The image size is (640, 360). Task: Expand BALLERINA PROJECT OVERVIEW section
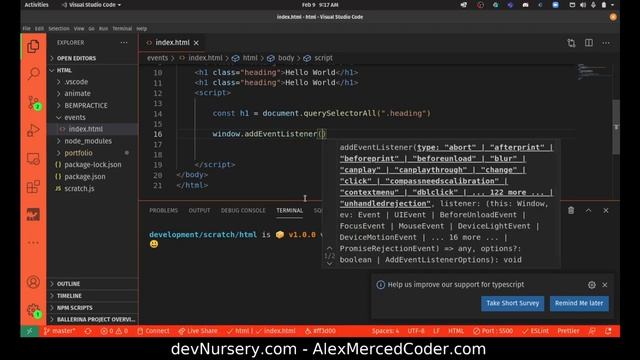tap(92, 319)
